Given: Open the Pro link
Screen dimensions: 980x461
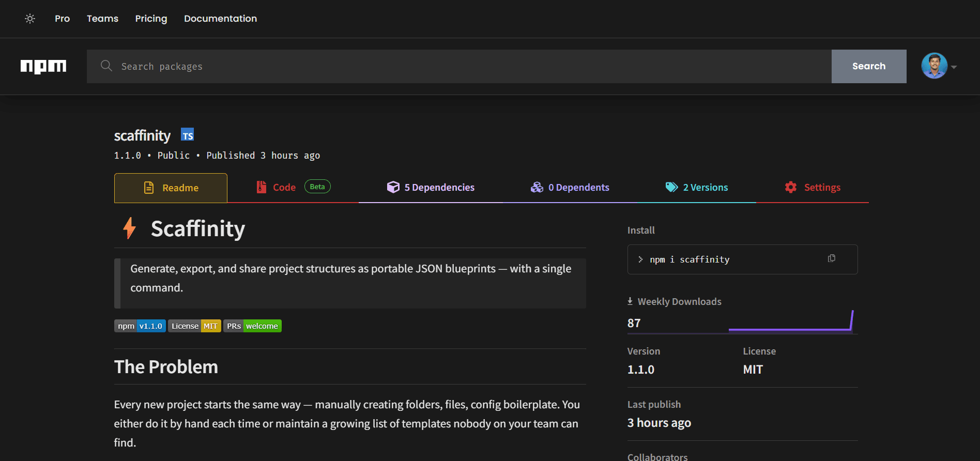Looking at the screenshot, I should click(x=62, y=19).
